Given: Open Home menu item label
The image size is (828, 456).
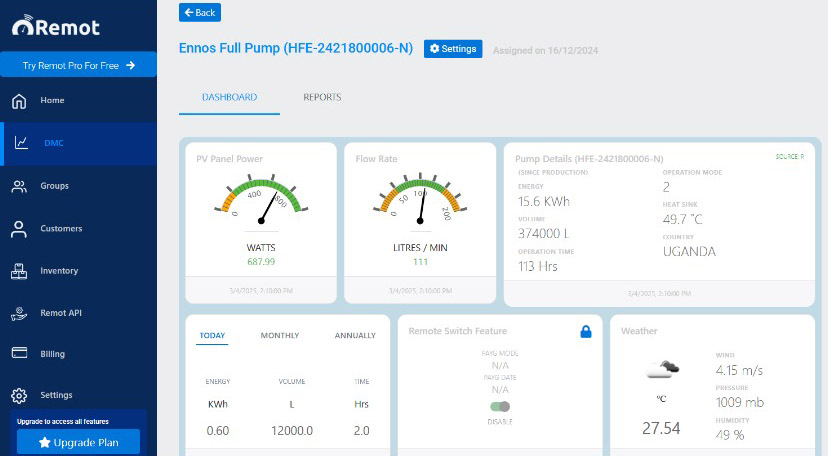Looking at the screenshot, I should tap(52, 100).
